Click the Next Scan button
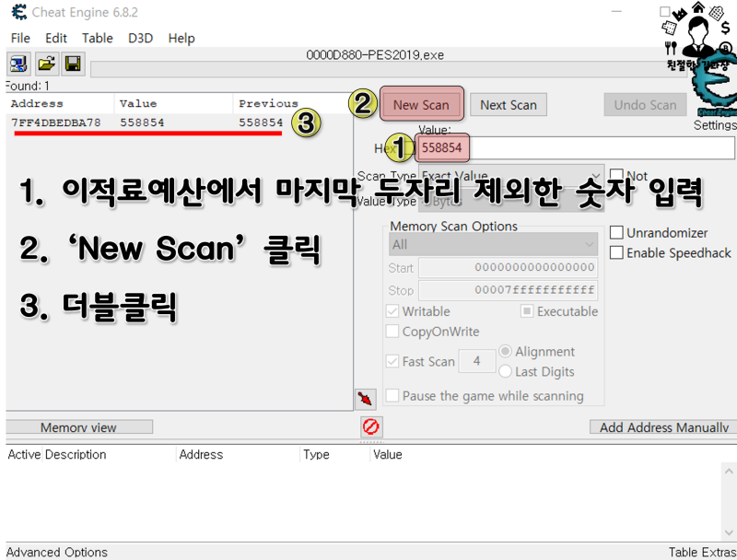737x560 pixels. click(509, 105)
